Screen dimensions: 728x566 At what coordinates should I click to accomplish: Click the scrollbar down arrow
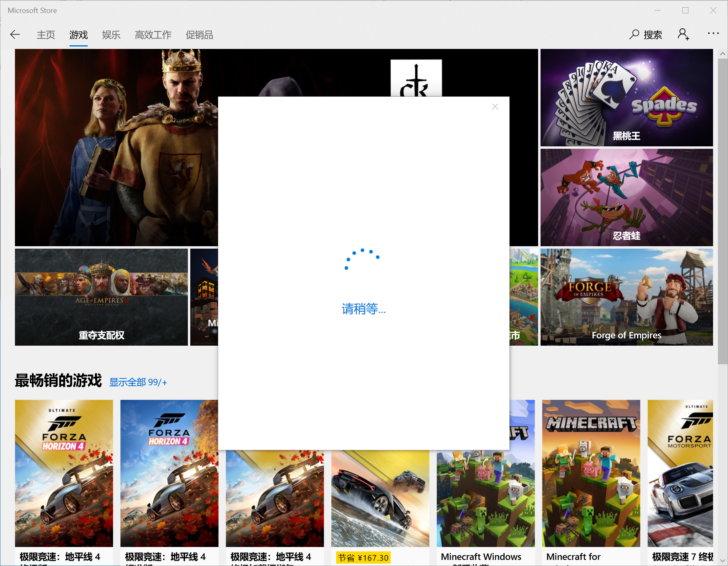[723, 561]
